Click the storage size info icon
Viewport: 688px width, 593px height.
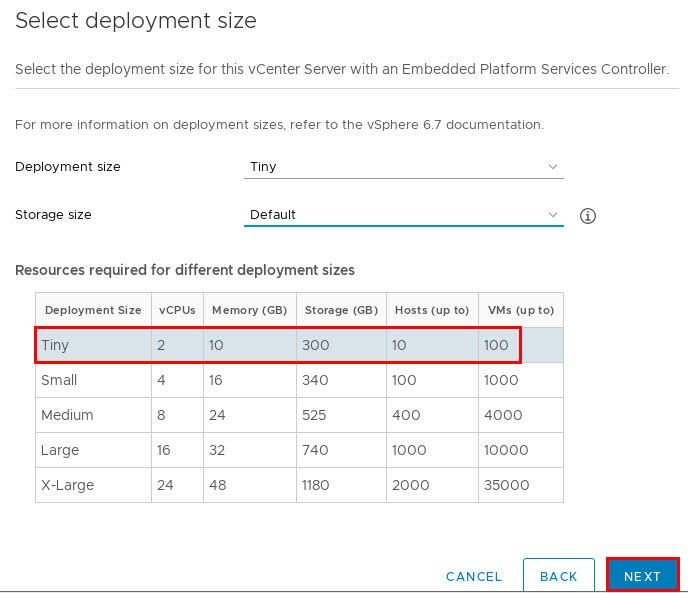click(x=588, y=216)
